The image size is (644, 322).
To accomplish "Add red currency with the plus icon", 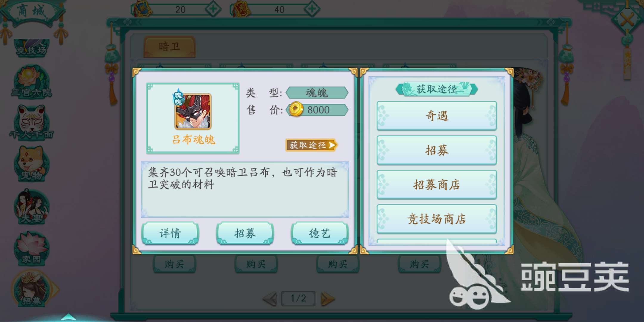I will coord(312,9).
